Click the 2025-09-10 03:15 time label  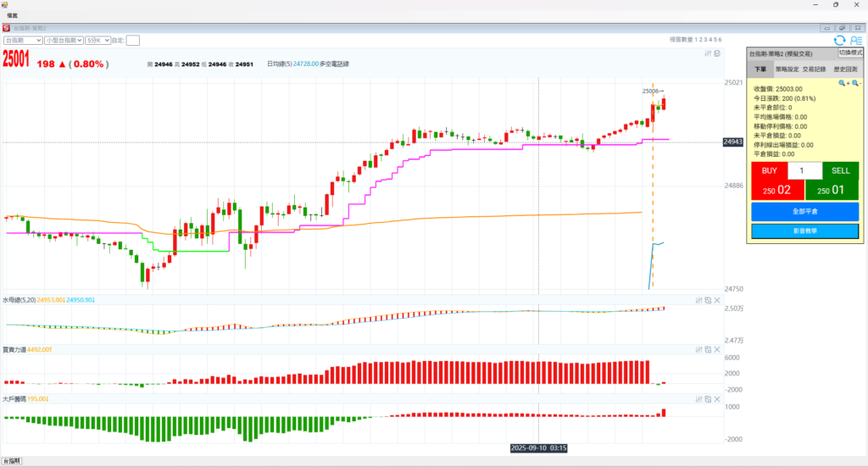tap(538, 448)
